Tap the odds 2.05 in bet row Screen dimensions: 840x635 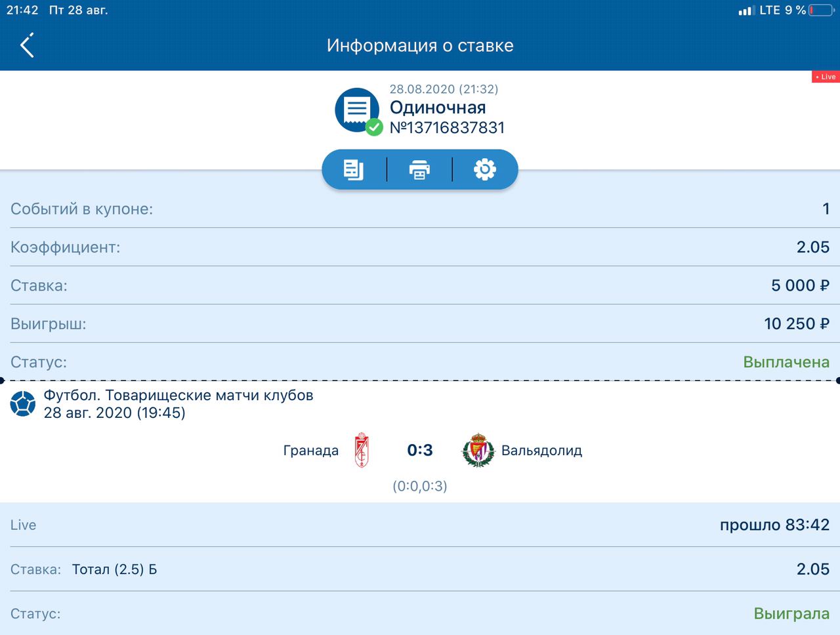pyautogui.click(x=813, y=569)
